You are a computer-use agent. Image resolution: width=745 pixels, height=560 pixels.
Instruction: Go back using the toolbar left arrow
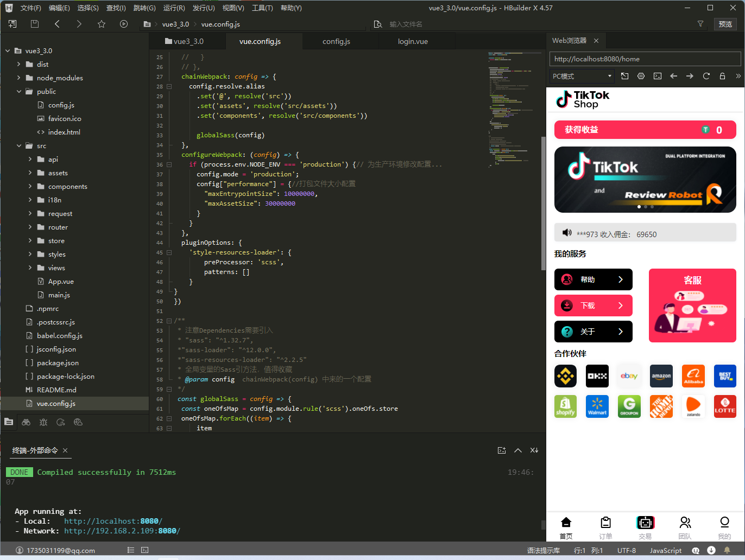(57, 24)
